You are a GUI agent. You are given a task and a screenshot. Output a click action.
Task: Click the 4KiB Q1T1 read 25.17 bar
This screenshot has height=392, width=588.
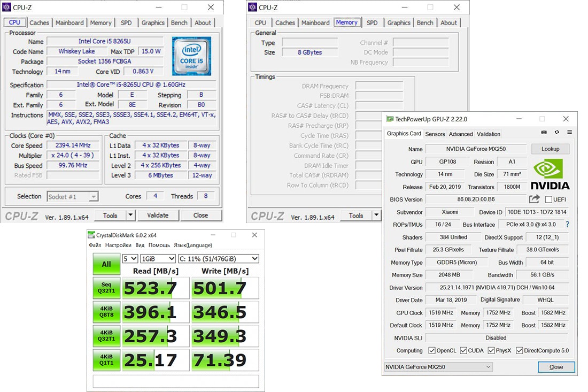coord(156,360)
